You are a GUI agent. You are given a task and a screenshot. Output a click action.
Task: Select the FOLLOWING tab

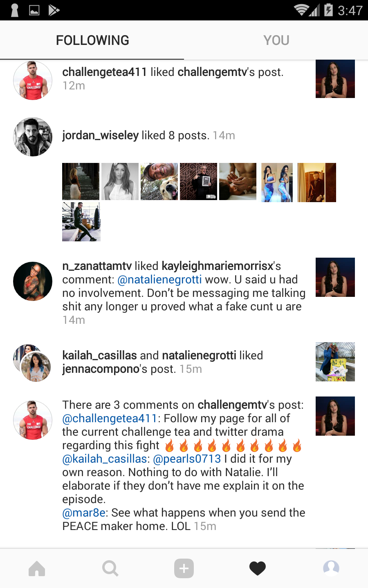pyautogui.click(x=92, y=40)
